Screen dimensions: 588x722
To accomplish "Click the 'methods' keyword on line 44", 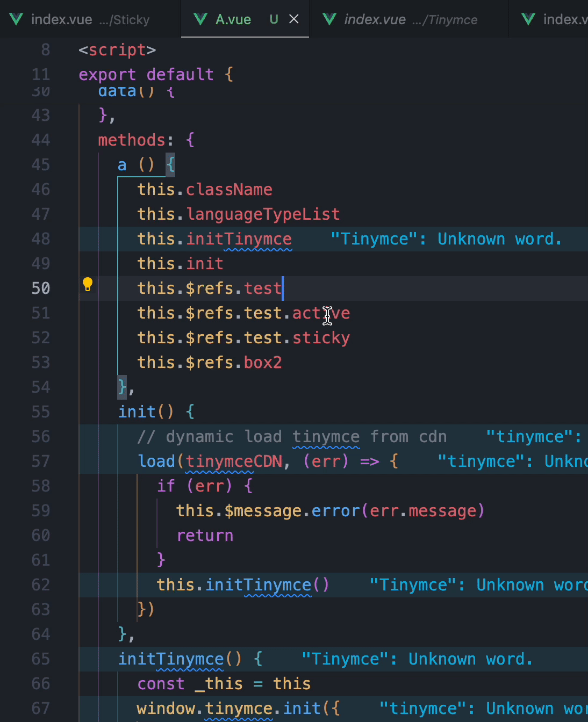I will (x=132, y=140).
